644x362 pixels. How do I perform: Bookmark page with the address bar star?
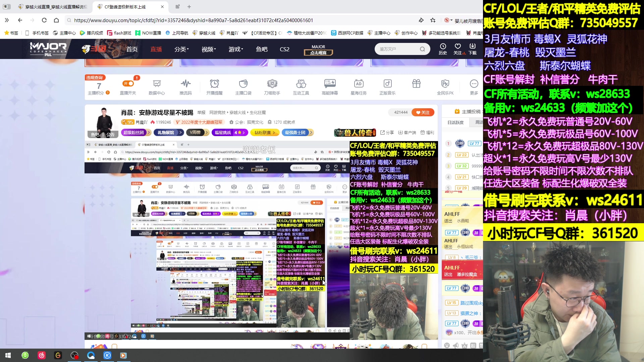433,20
